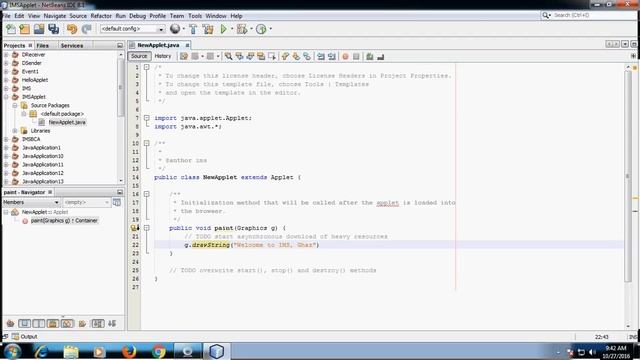Viewport: 640px width, 360px height.
Task: Click the globe browser icon in toolbar
Action: click(x=175, y=29)
